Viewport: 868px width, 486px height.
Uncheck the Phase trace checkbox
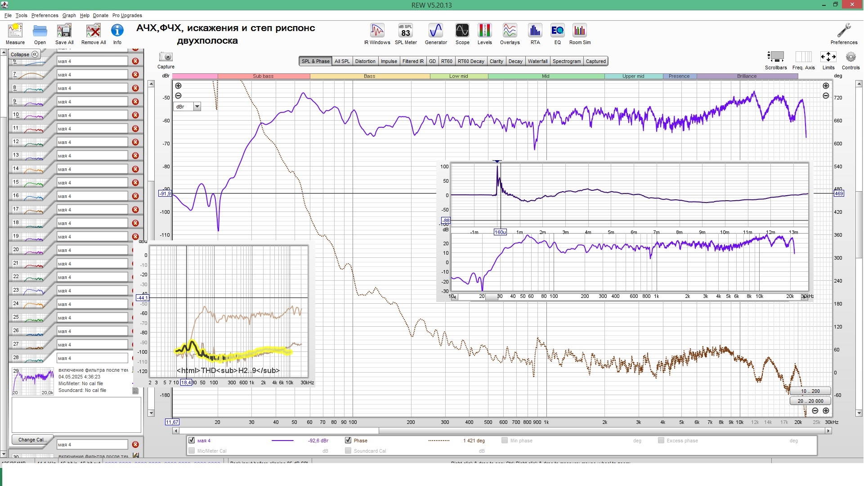pyautogui.click(x=348, y=440)
